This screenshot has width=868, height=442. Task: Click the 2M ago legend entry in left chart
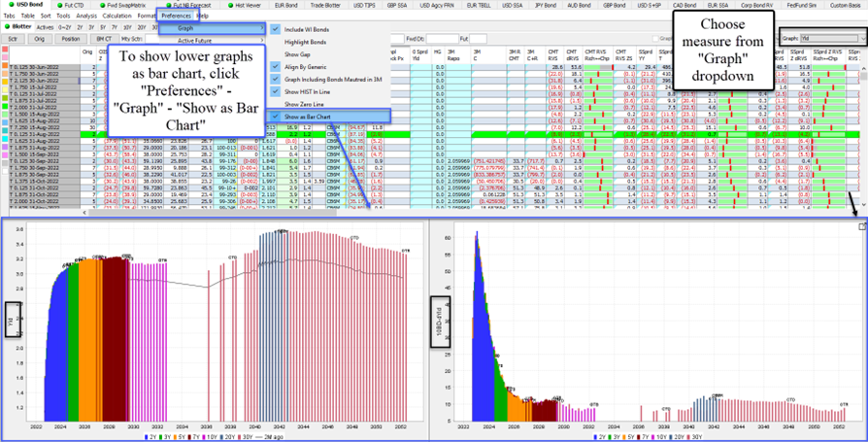tap(270, 437)
